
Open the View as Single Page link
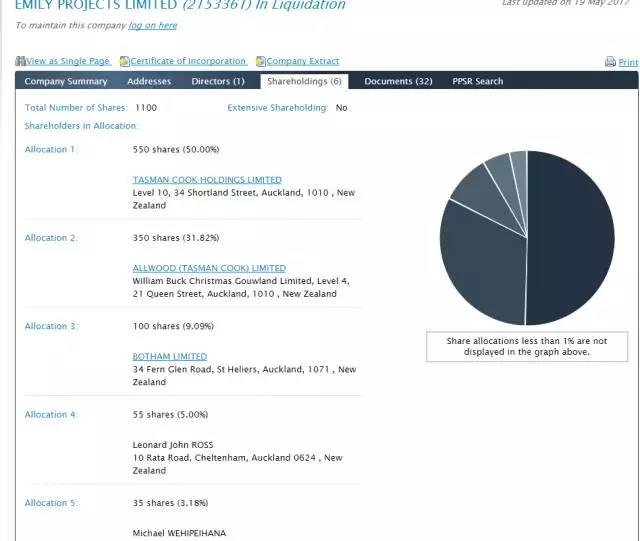click(x=68, y=61)
